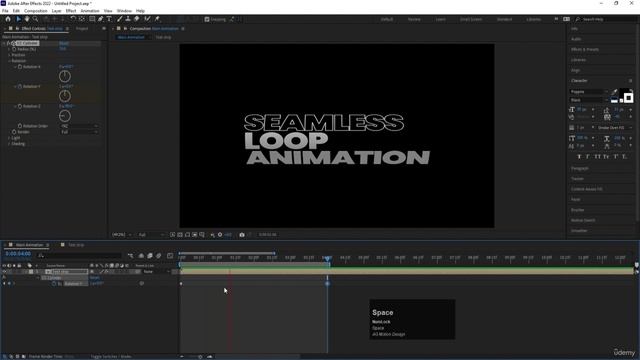Open the Render dropdown set to Full

[79, 132]
